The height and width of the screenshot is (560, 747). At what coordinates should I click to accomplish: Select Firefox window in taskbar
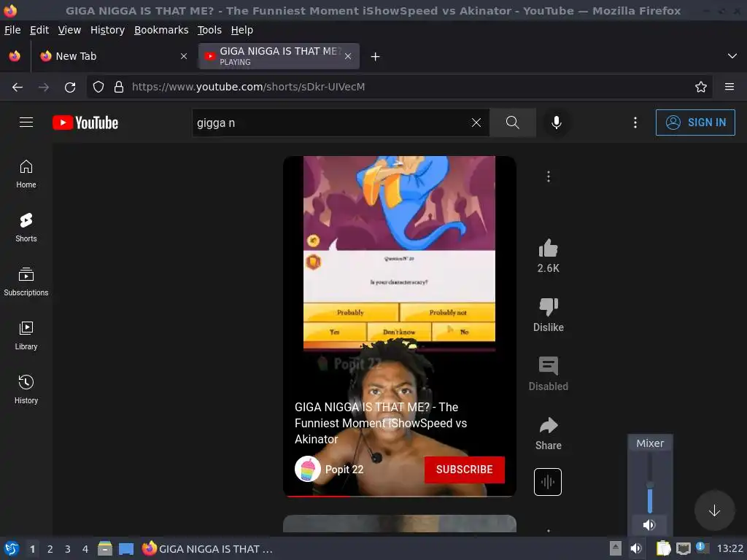coord(208,548)
